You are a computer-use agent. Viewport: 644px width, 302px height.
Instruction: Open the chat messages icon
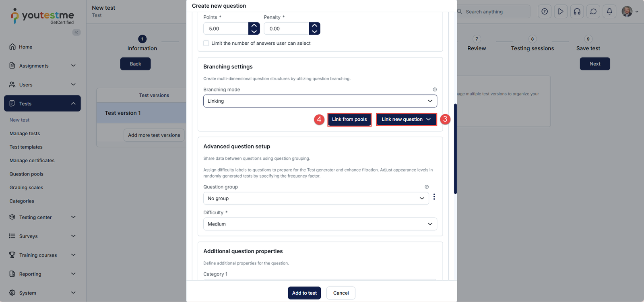pyautogui.click(x=593, y=12)
